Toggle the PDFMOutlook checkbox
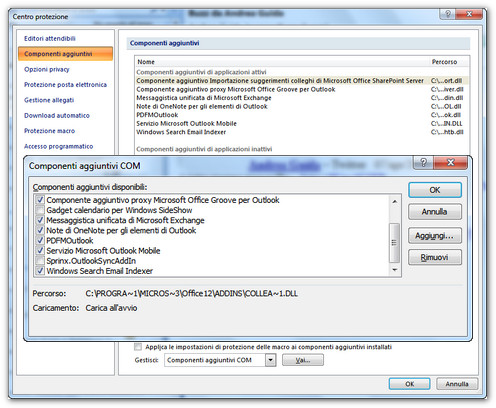 click(40, 240)
